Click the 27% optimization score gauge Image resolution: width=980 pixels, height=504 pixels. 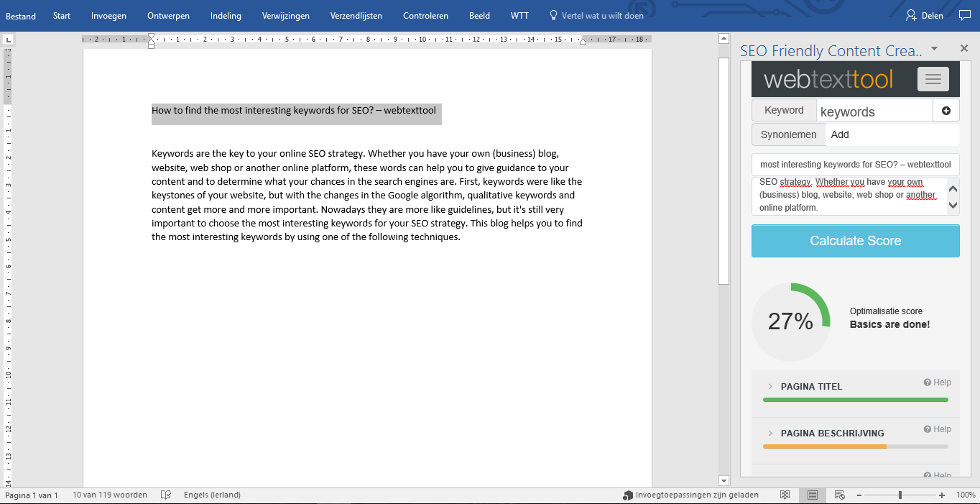click(x=790, y=321)
